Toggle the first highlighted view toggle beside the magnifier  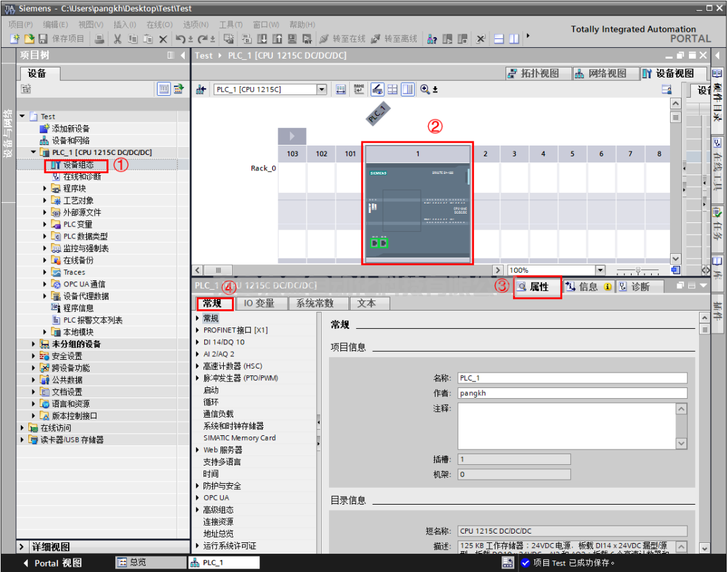(377, 89)
